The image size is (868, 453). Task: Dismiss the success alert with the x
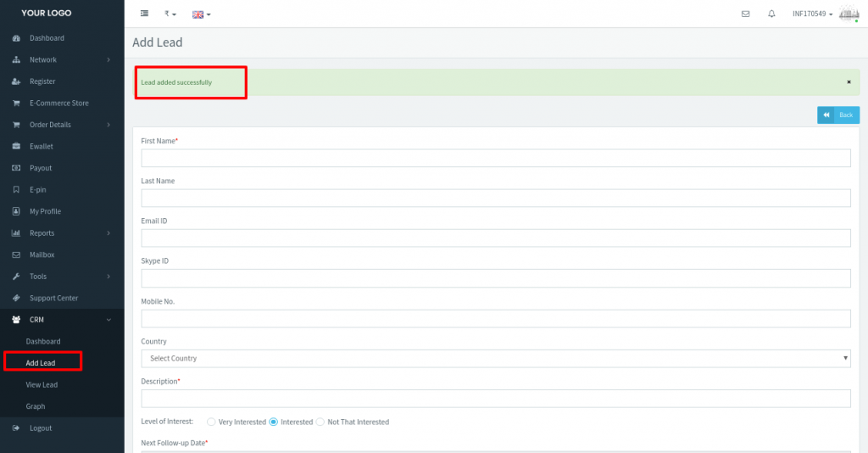pyautogui.click(x=849, y=82)
